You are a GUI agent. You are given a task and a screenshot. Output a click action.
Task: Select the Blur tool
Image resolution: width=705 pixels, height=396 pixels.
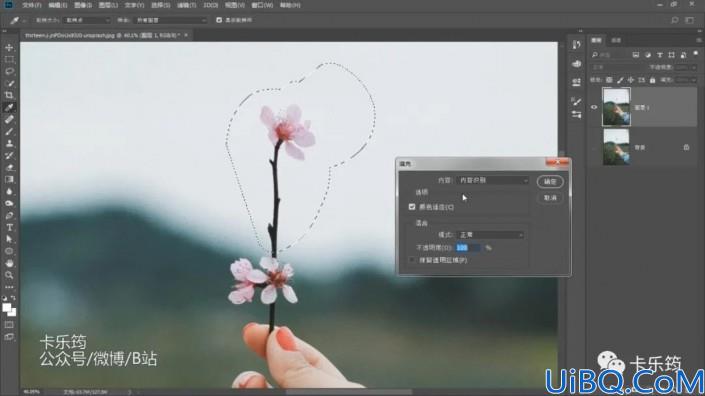pos(9,191)
